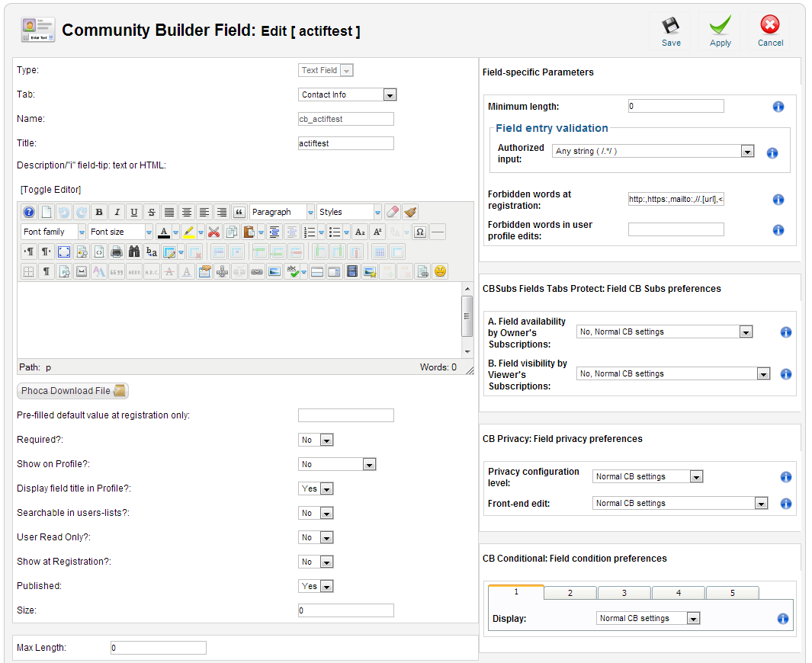Click the Forbidden words in user profile edits field

point(676,229)
